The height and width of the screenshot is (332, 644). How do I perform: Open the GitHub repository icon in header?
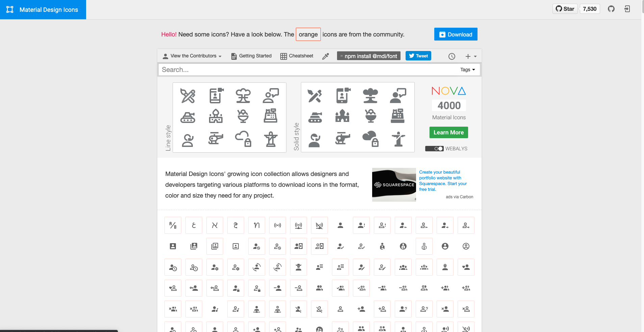[611, 9]
